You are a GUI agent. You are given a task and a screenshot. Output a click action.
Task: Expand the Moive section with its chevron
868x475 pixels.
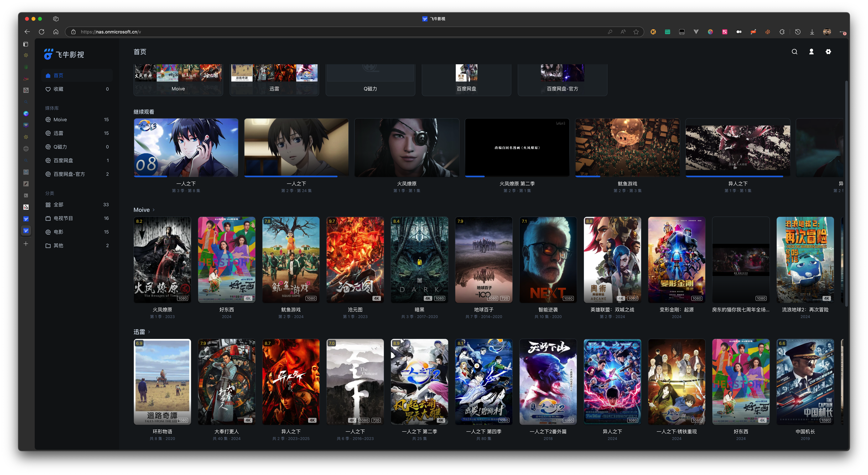(154, 210)
